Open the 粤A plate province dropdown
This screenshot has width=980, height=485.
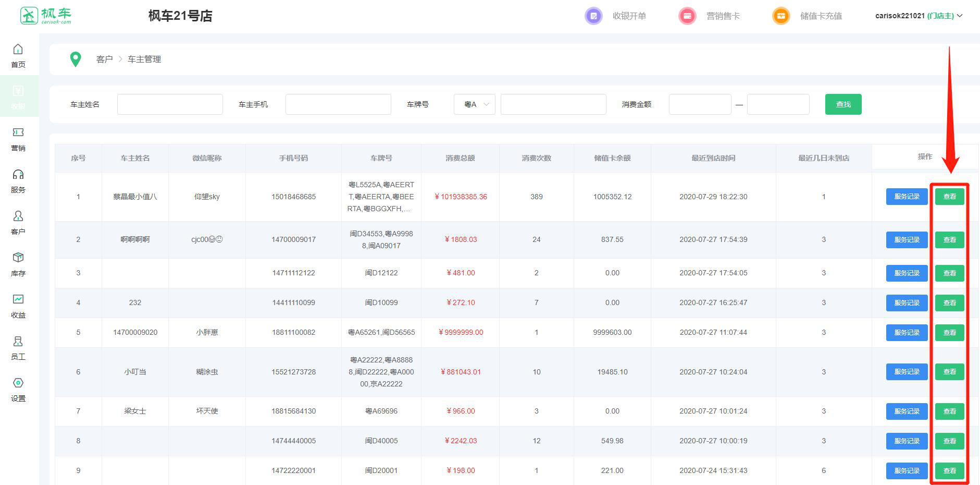coord(475,104)
